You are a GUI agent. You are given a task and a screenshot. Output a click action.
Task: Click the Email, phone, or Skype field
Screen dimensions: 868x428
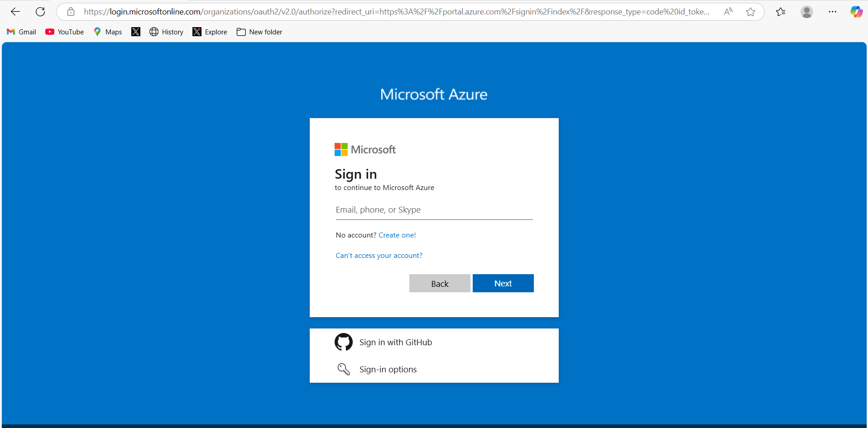point(434,210)
